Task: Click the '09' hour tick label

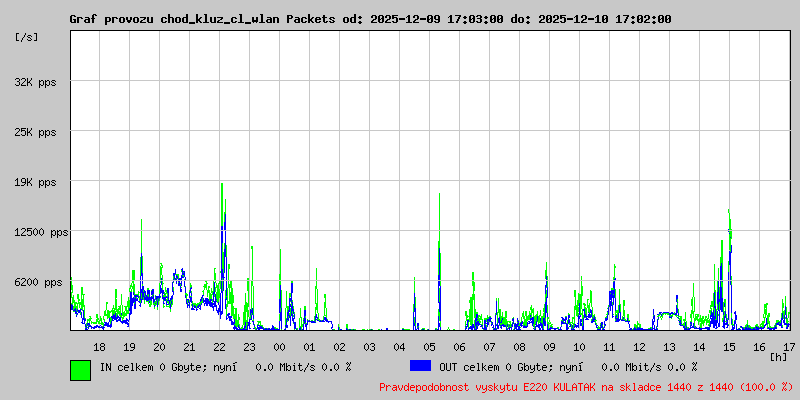Action: click(549, 347)
